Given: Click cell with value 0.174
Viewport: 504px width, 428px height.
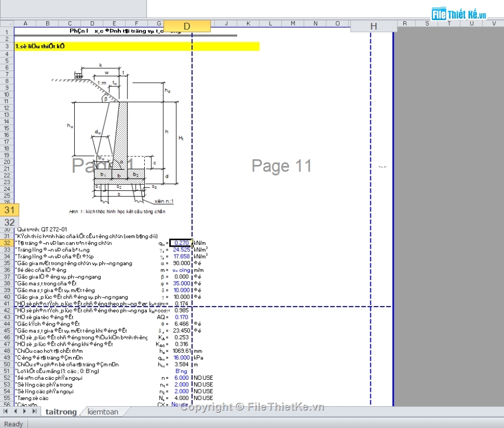Looking at the screenshot, I should pos(180,304).
